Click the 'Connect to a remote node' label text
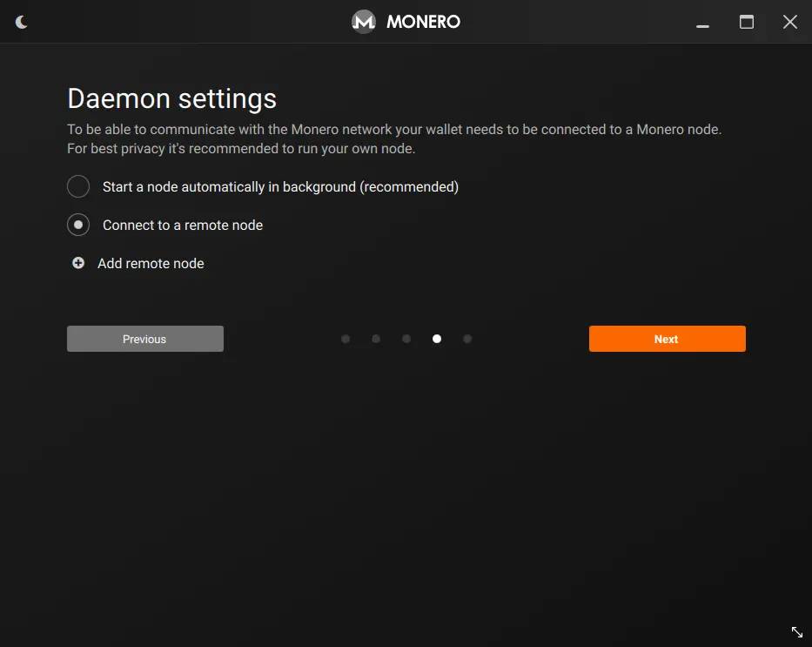 tap(183, 225)
